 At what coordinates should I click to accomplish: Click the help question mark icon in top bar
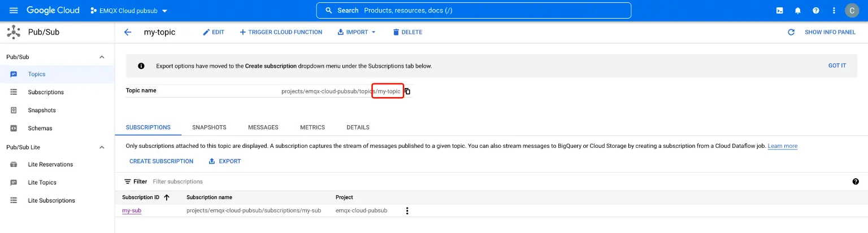(815, 11)
